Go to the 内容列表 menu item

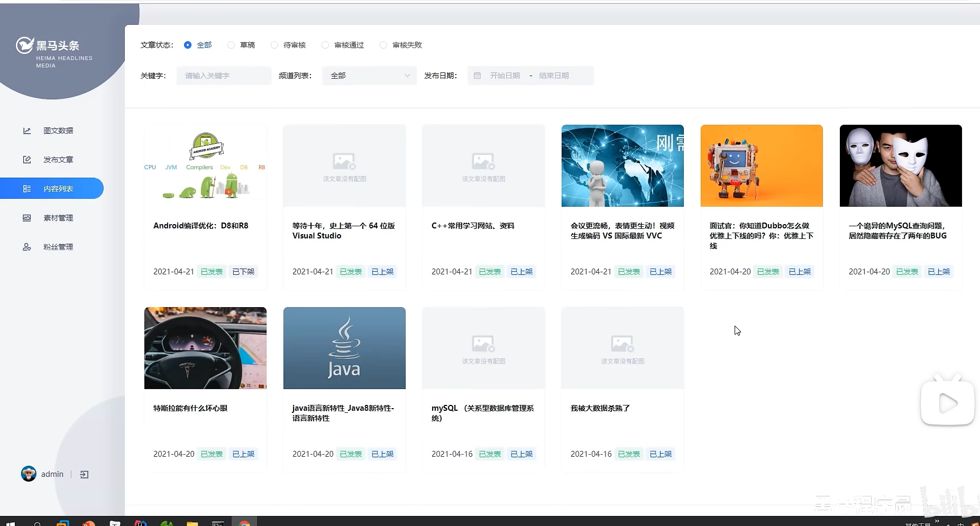[x=52, y=189]
